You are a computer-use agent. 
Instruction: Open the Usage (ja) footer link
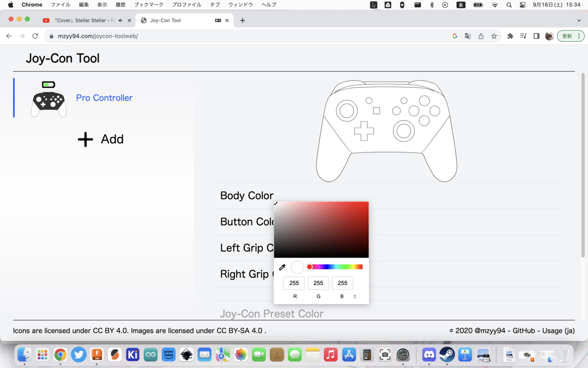coord(559,331)
